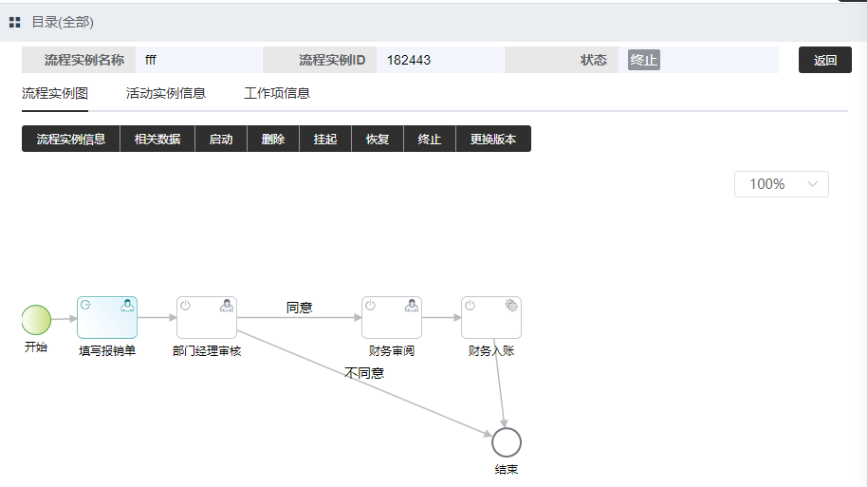Switch to the 活动实例信息 tab
This screenshot has height=487, width=868.
pyautogui.click(x=166, y=93)
